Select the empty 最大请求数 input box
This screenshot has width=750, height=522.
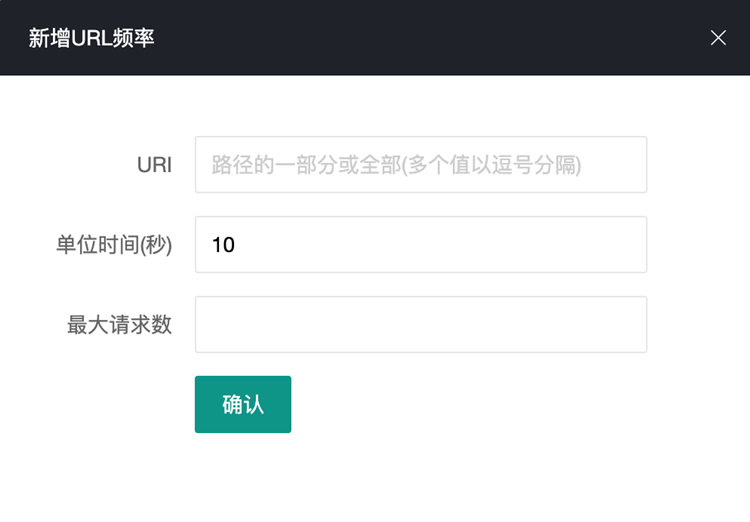coord(421,325)
